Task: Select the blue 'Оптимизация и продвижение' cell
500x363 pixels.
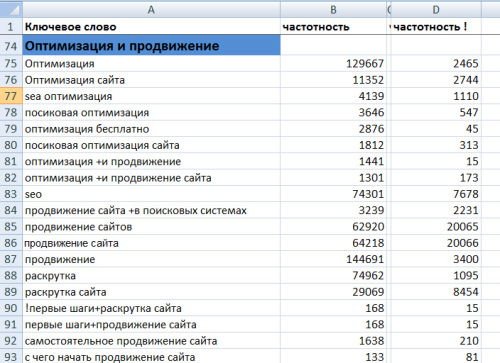Action: coord(151,45)
